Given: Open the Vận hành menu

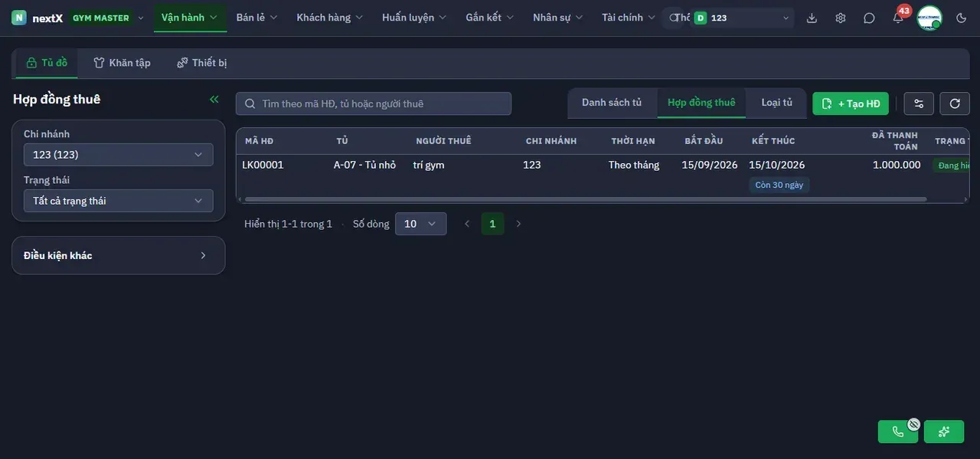Looking at the screenshot, I should click(x=190, y=18).
